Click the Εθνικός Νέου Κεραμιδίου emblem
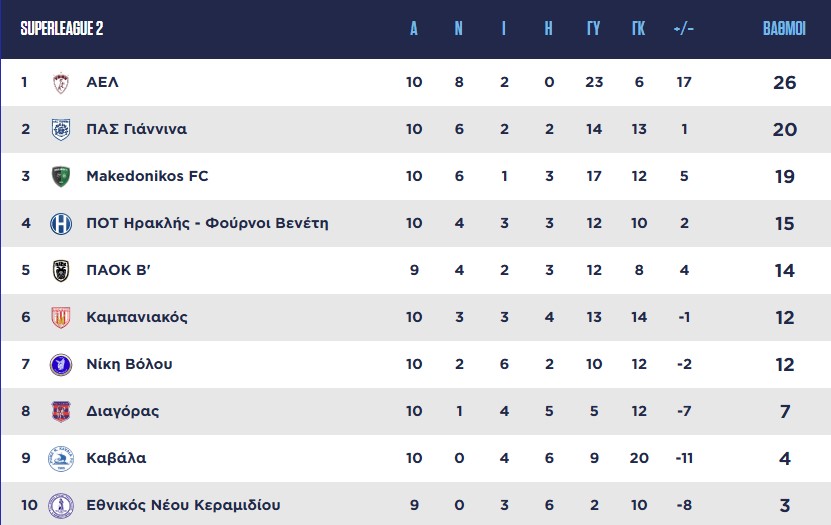Screen dimensions: 831x525 61,505
